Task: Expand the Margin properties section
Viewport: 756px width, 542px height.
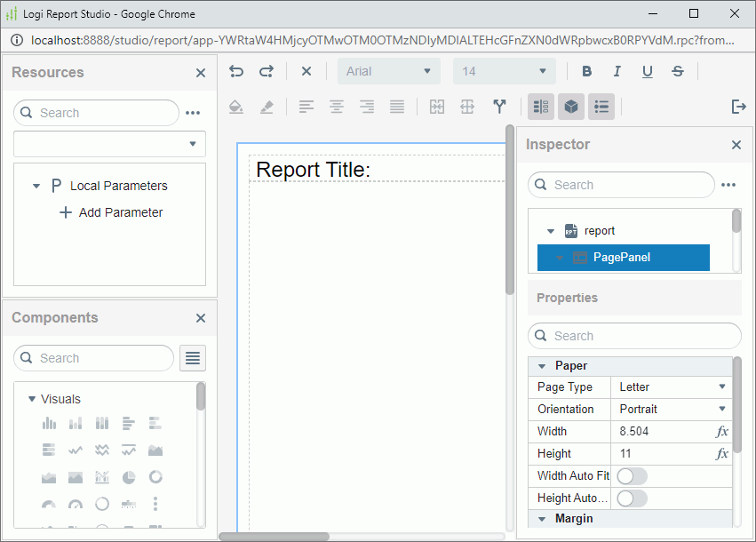Action: [543, 519]
